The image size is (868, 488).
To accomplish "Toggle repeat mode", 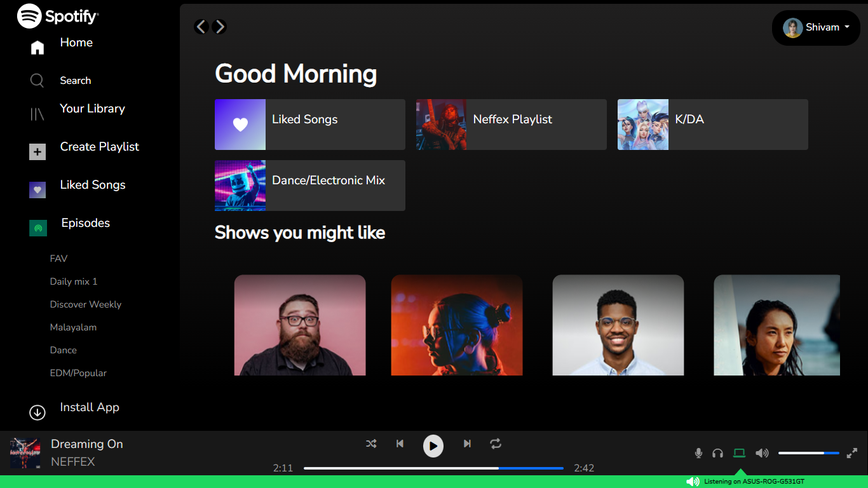I will (496, 444).
